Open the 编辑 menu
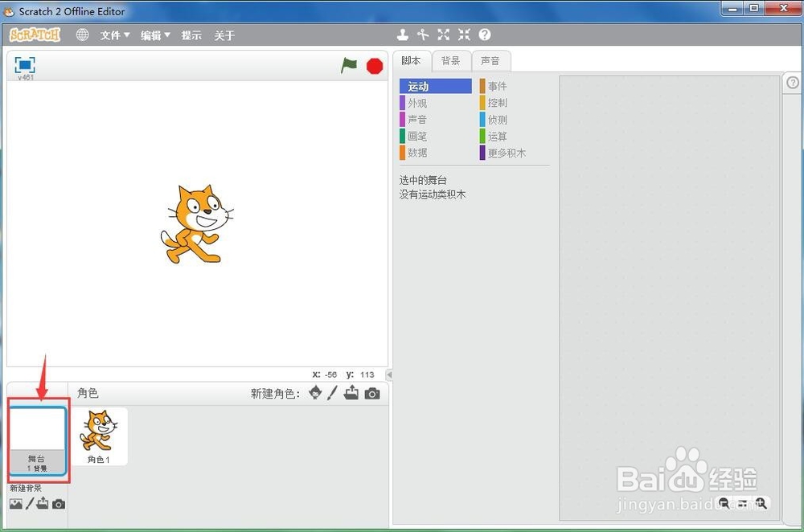The image size is (804, 532). coord(155,35)
